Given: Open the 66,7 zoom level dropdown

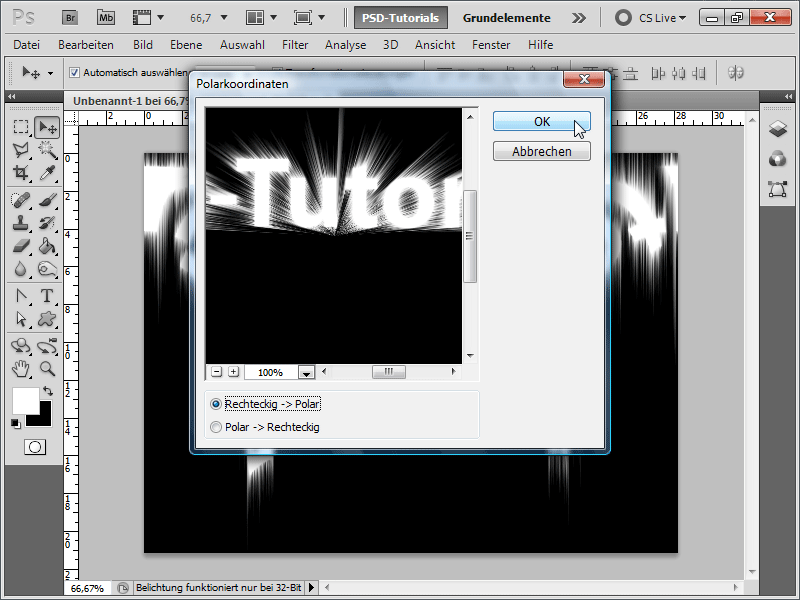Looking at the screenshot, I should pyautogui.click(x=223, y=18).
